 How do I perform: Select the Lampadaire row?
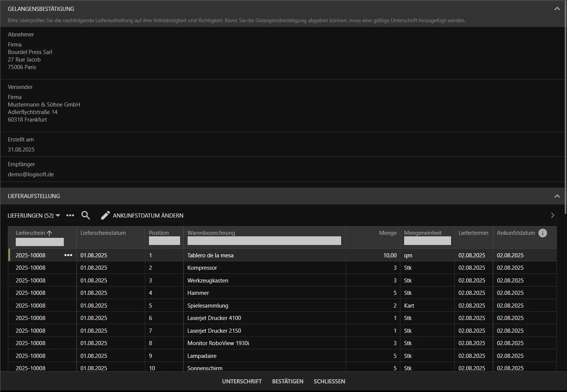282,356
